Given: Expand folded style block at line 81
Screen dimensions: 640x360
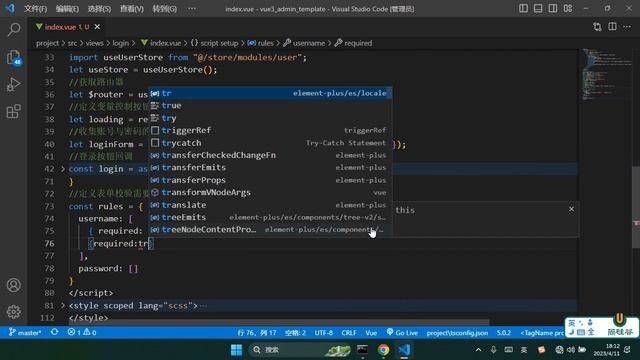Looking at the screenshot, I should point(63,305).
